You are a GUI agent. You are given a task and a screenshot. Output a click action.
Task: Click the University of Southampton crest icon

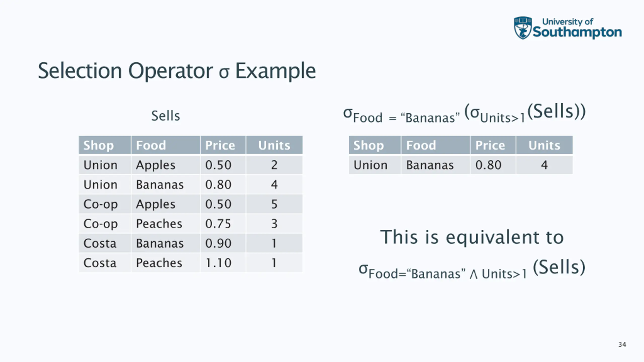pyautogui.click(x=522, y=28)
